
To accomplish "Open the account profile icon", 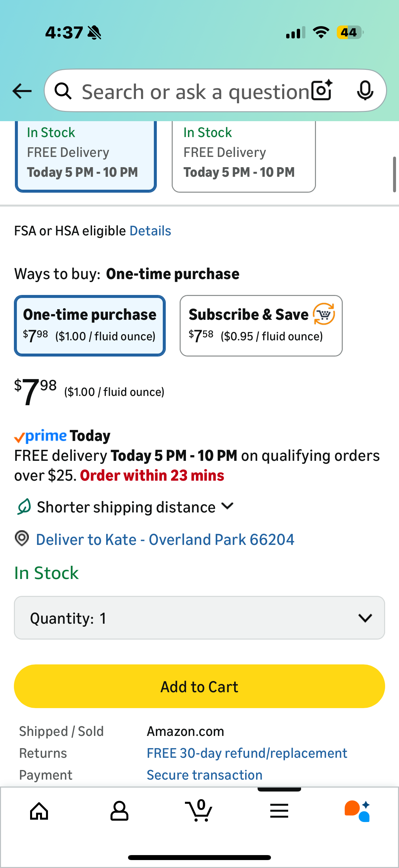I will pos(119,810).
